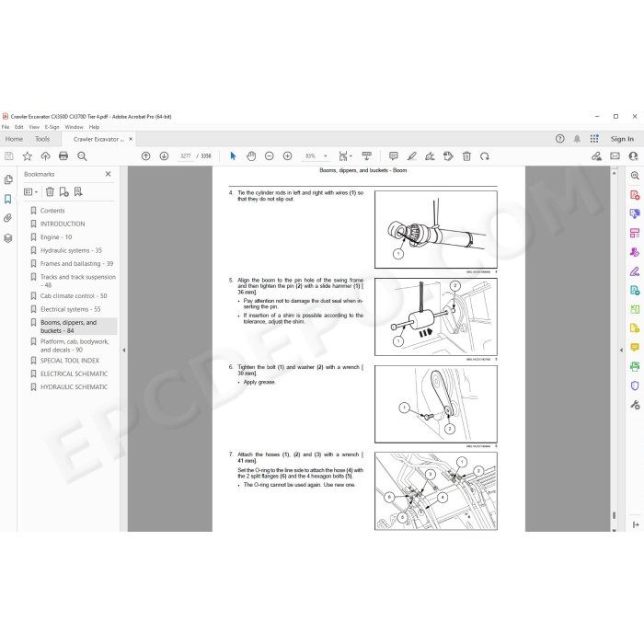Select the Highlight text pen

pyautogui.click(x=411, y=156)
